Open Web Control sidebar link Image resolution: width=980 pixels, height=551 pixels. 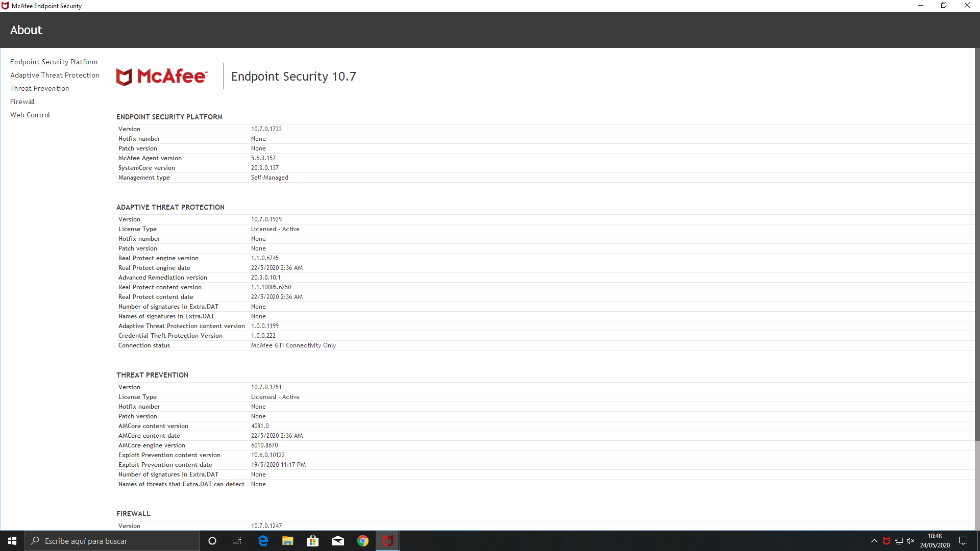[30, 115]
